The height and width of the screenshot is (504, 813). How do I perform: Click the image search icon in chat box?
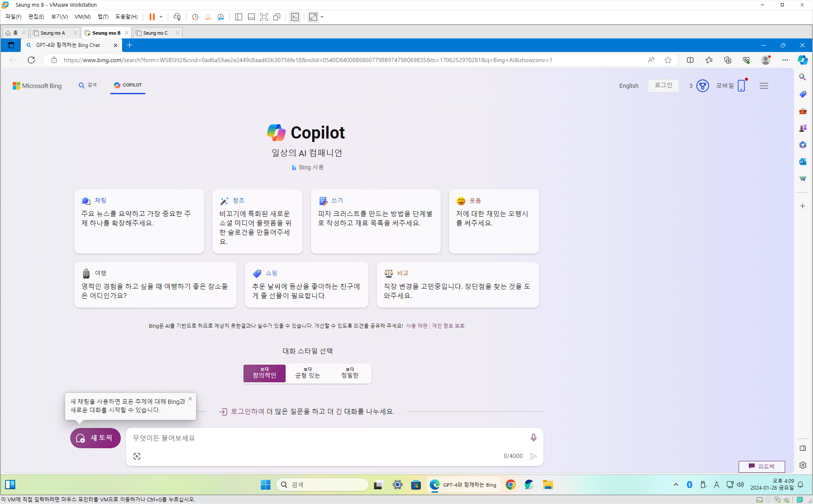137,456
